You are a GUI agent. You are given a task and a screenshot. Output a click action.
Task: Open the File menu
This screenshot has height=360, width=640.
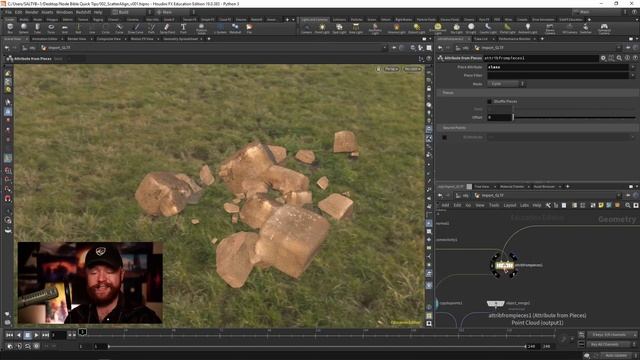point(9,12)
